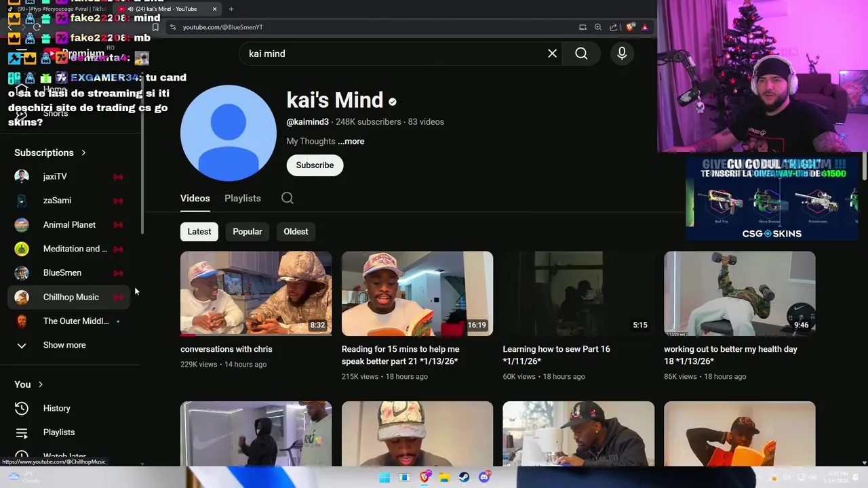Open the Windows Start button on the taskbar

point(384,477)
